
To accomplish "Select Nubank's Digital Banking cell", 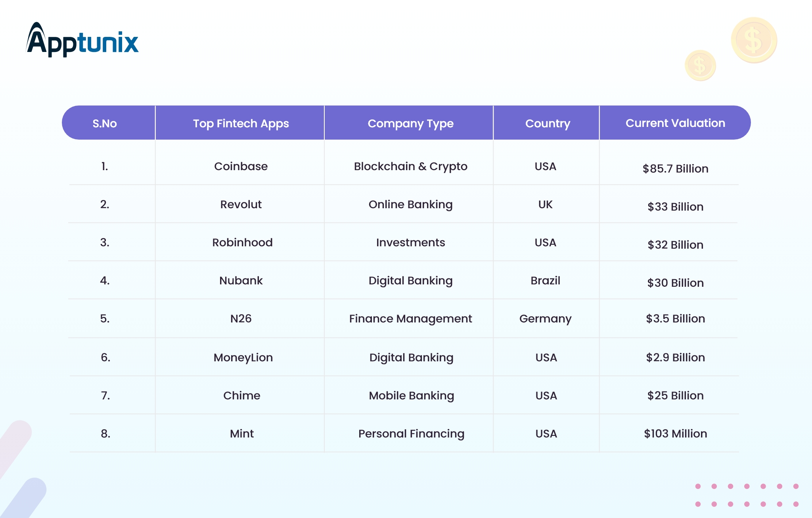I will coord(410,280).
